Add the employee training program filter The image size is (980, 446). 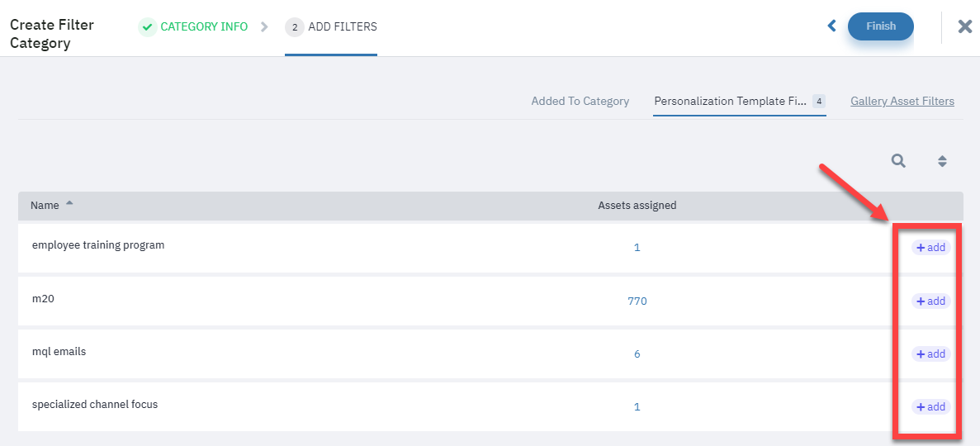pos(930,248)
